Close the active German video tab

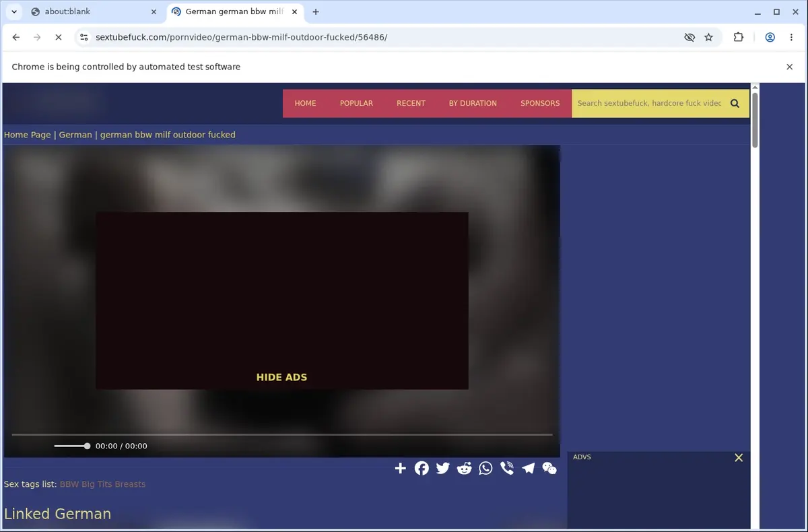[294, 11]
